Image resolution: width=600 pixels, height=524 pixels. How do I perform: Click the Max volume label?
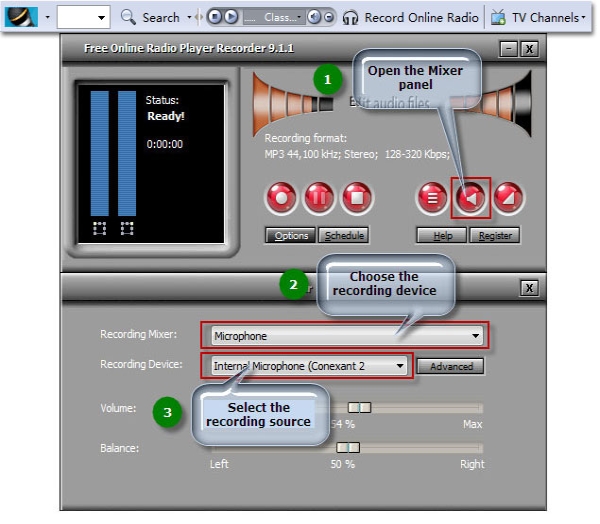pyautogui.click(x=473, y=424)
